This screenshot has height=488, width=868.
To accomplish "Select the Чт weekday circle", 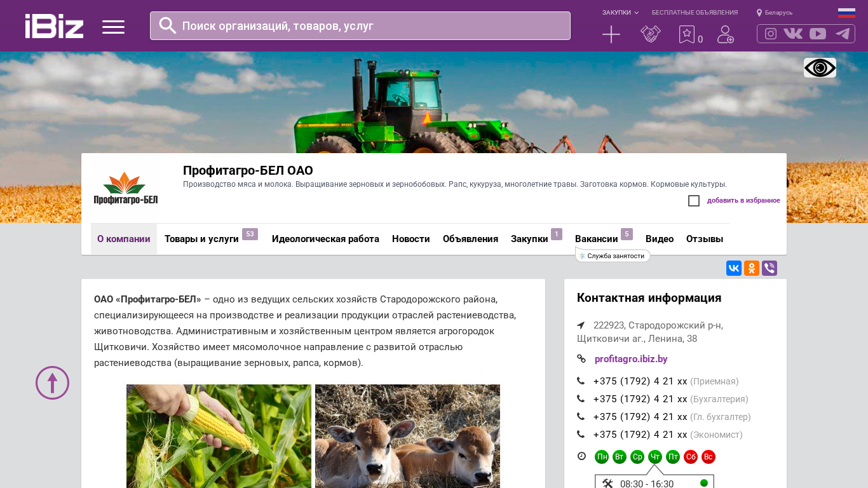I will 655,457.
